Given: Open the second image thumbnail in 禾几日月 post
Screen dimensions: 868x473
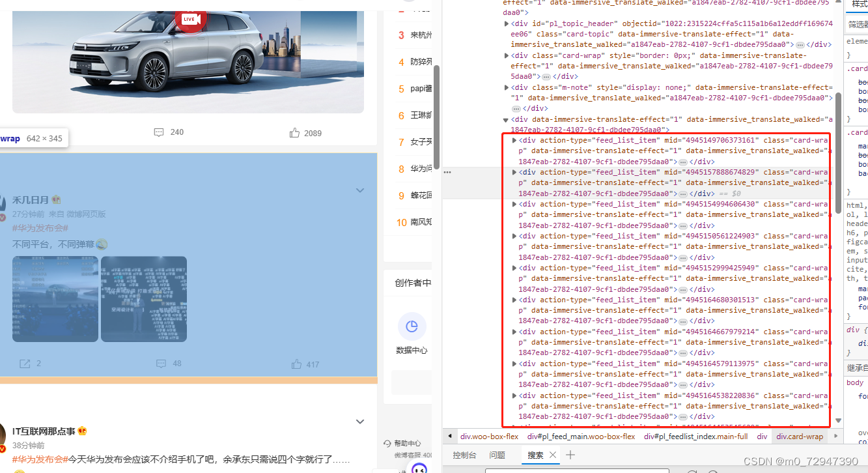Looking at the screenshot, I should 144,299.
